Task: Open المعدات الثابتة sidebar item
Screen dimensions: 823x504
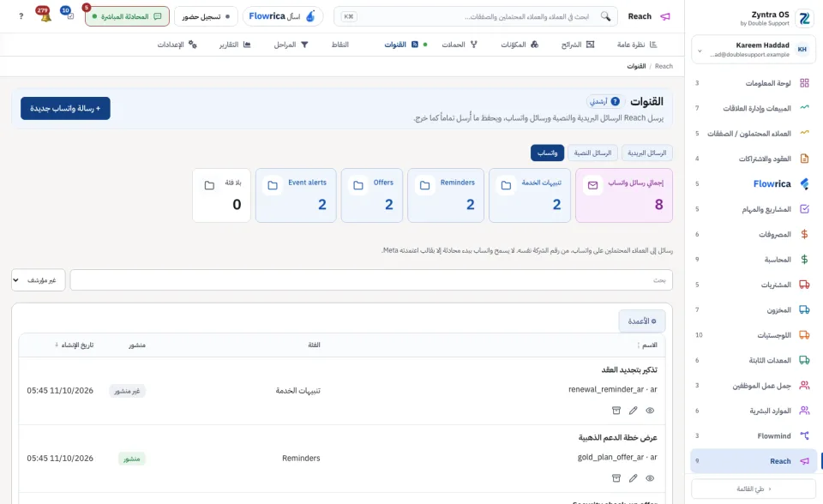Action: coord(754,360)
